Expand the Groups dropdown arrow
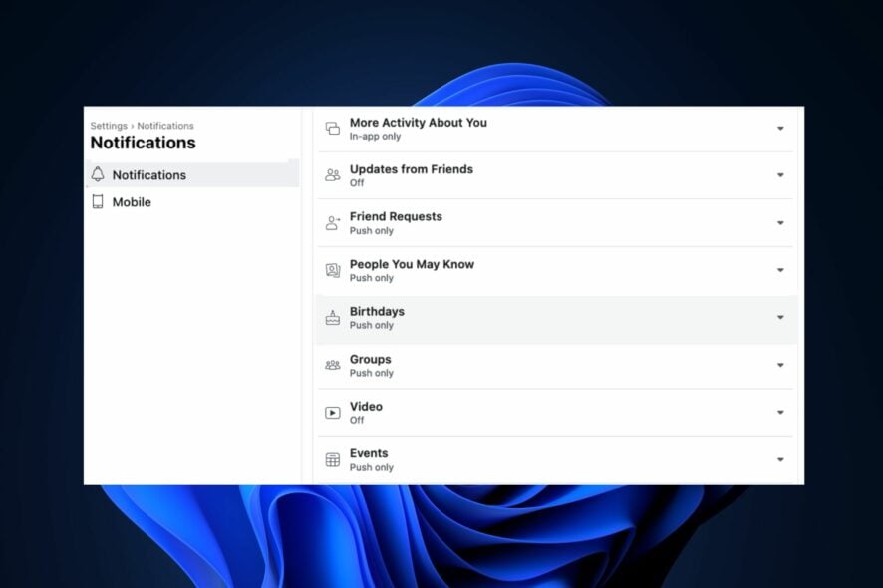This screenshot has height=588, width=883. coord(780,365)
